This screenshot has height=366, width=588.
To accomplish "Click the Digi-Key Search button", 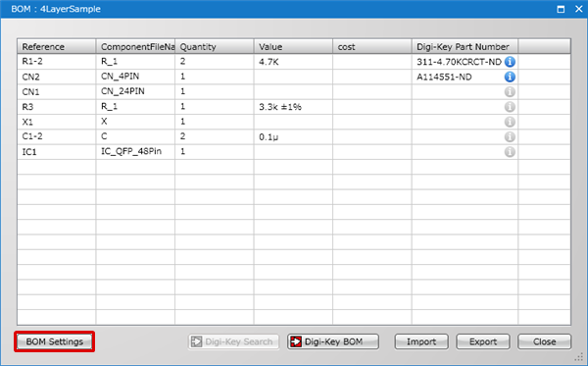I will tap(233, 341).
